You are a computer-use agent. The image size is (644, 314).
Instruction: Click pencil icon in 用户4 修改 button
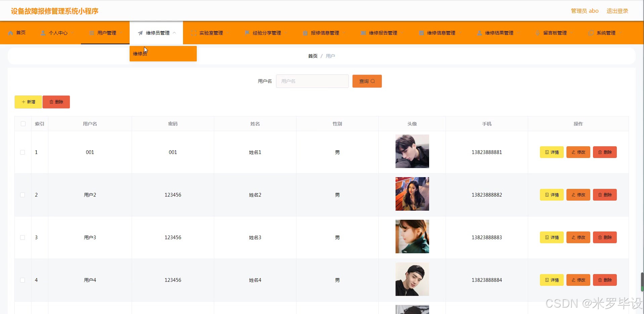[573, 280]
